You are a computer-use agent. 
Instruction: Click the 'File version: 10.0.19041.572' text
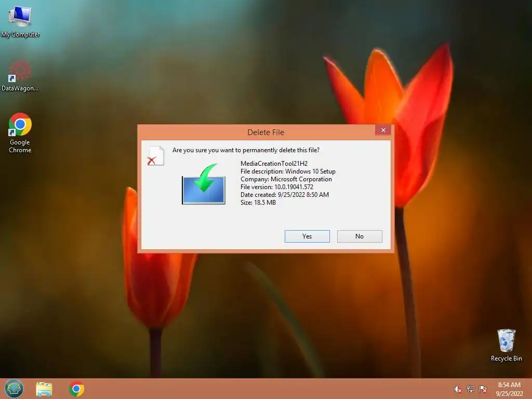(x=277, y=187)
